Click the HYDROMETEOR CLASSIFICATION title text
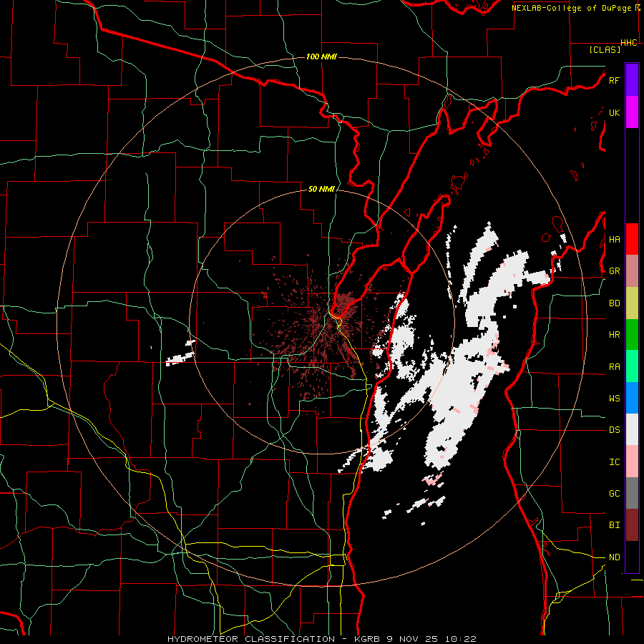Screen dimensions: 644x644 click(251, 639)
